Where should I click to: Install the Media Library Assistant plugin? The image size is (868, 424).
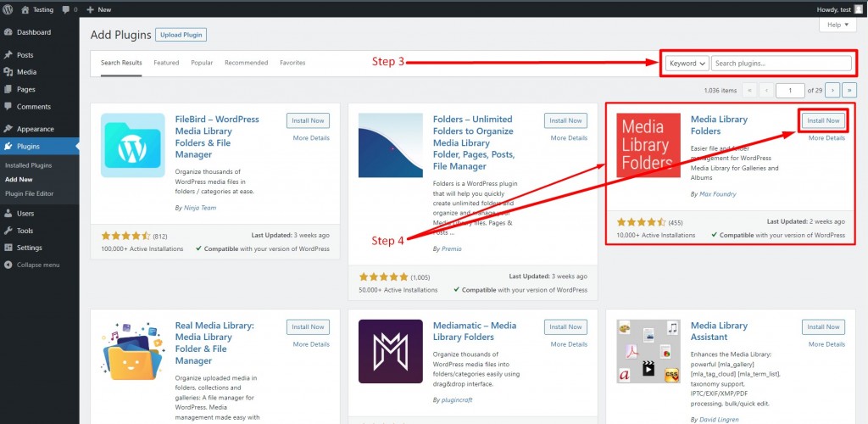tap(824, 326)
